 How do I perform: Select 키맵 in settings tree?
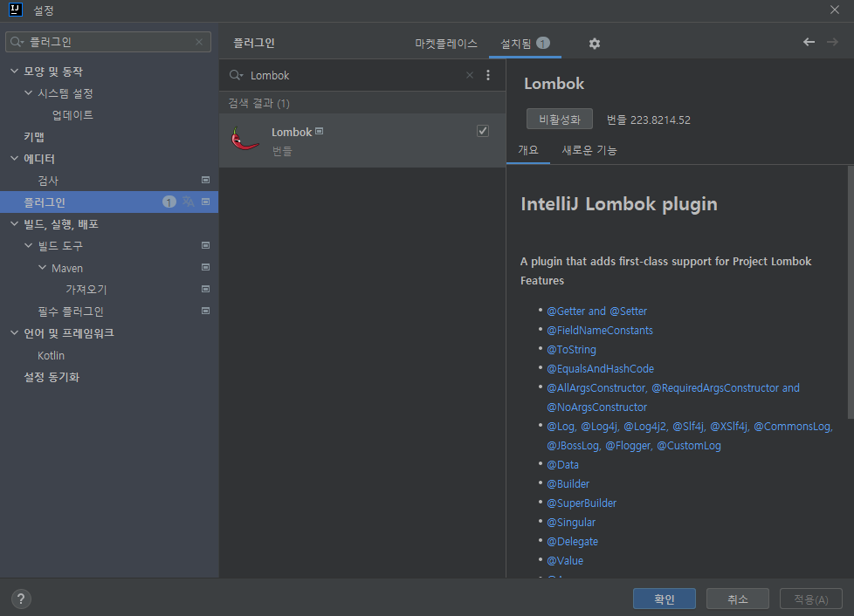[x=34, y=137]
